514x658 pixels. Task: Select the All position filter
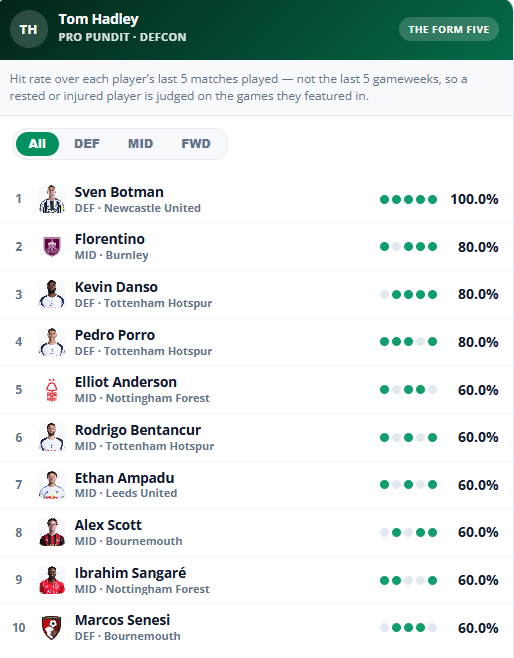37,144
